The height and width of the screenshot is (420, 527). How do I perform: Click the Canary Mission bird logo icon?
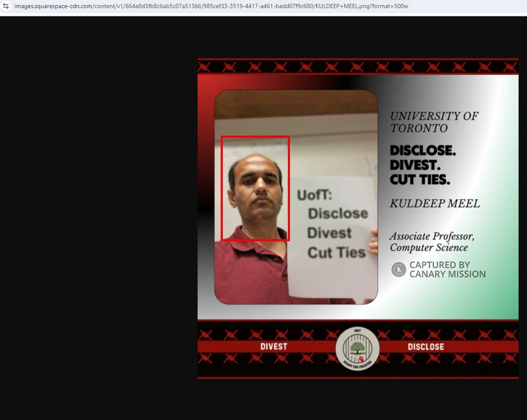tap(399, 269)
